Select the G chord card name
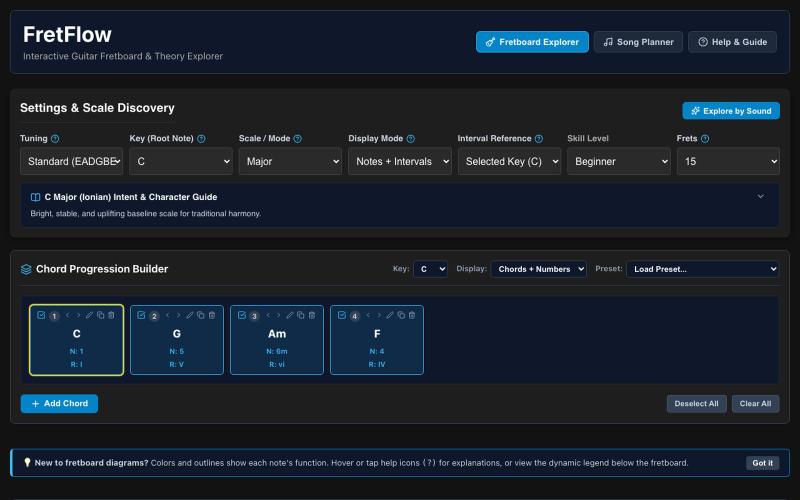 click(177, 334)
